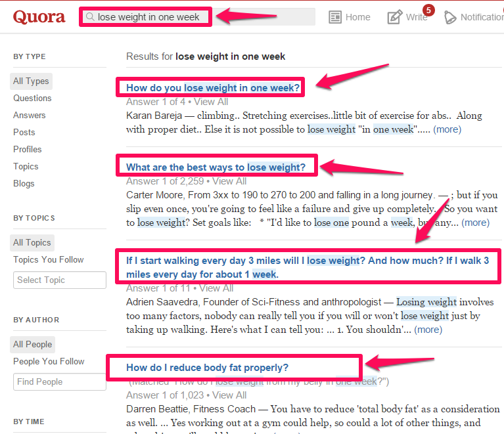Open 'What are the best ways to lose weight?'
This screenshot has width=504, height=434.
216,167
